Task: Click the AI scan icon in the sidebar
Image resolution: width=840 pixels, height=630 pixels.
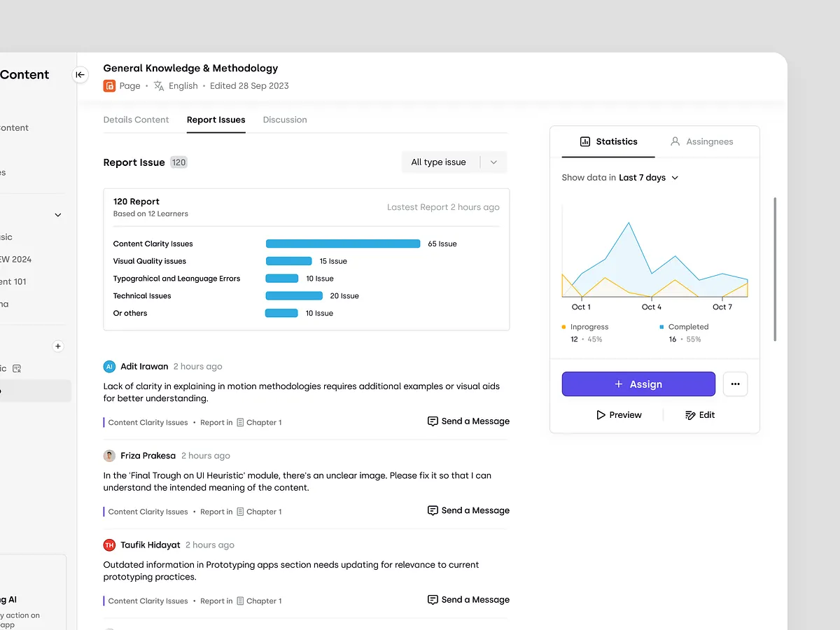Action: pyautogui.click(x=16, y=368)
